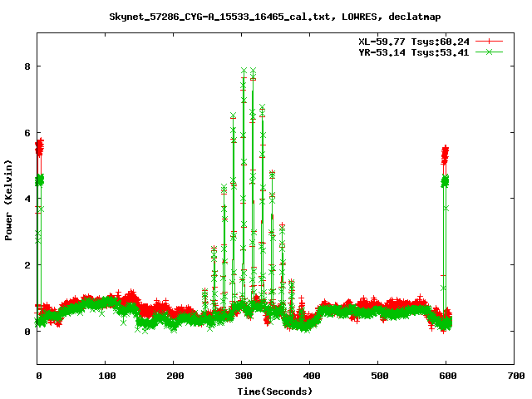This screenshot has width=532, height=399.
Task: Click the red calibration spike at time zero
Action: click(x=40, y=147)
